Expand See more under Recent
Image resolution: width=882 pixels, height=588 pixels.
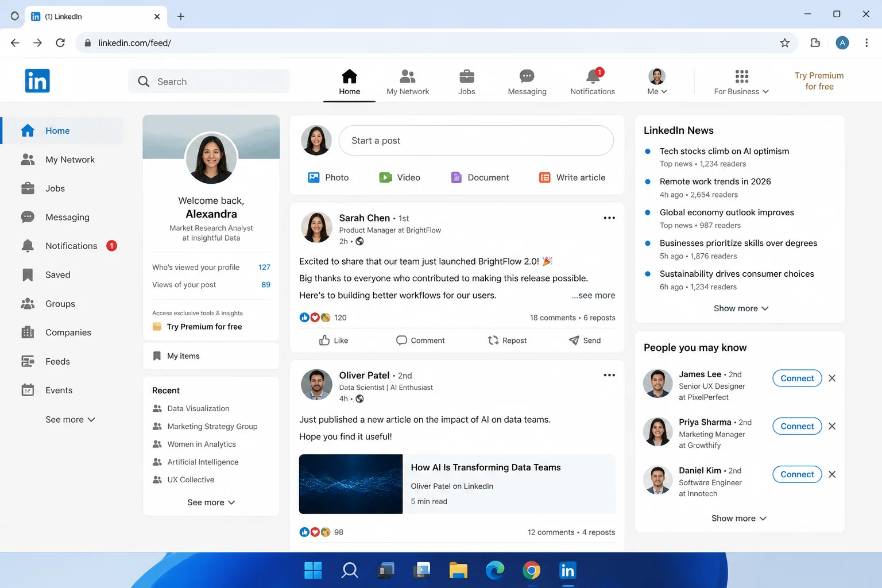click(x=211, y=502)
